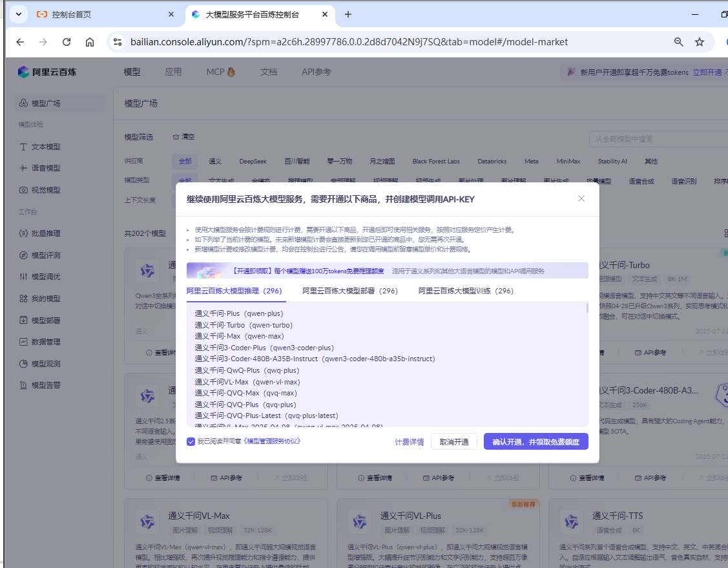Click the browser address bar URL
Screen dimensions: 728x568
click(x=349, y=42)
